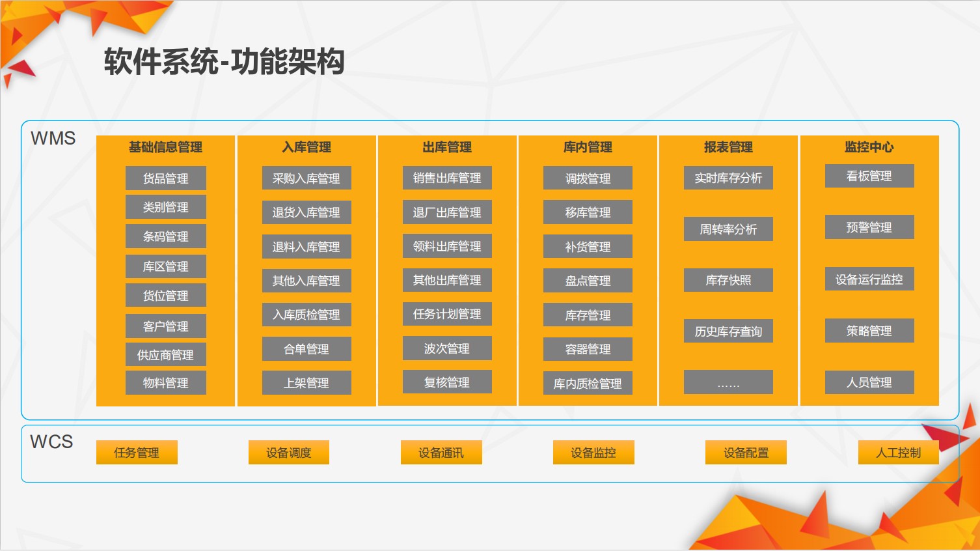
Task: Click the 入库质检管理 box
Action: (306, 315)
